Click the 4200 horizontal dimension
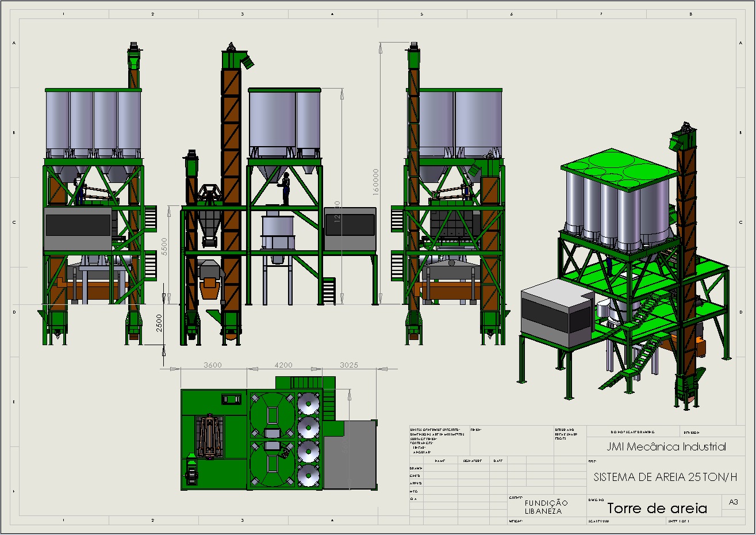 (x=283, y=365)
